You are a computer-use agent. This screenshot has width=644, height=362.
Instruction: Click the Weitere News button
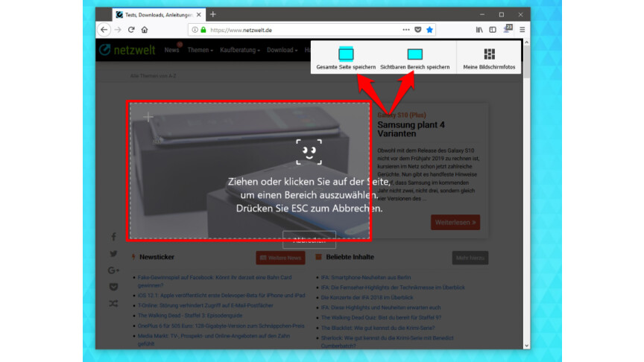[x=280, y=258]
